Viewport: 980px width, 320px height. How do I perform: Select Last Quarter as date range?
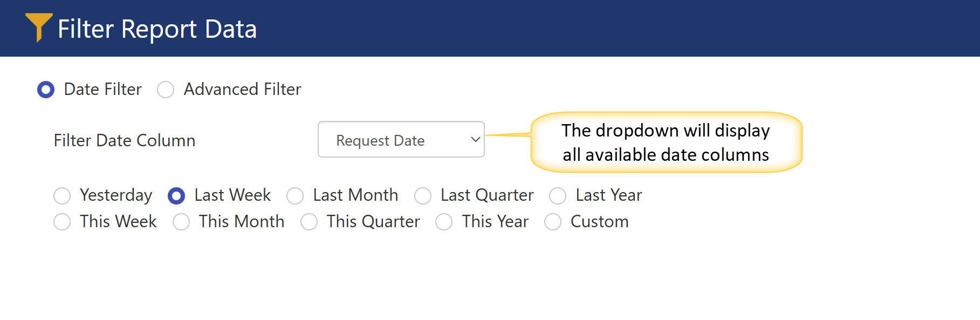423,196
